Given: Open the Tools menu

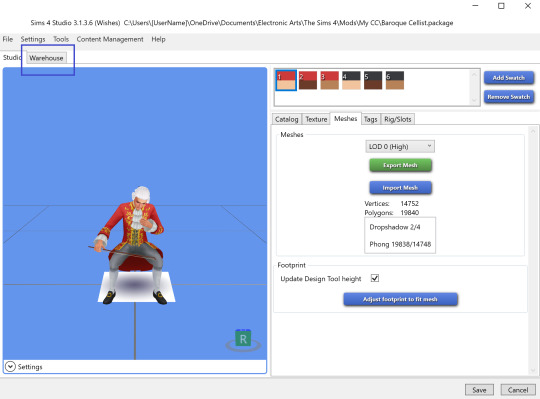Looking at the screenshot, I should tap(61, 39).
